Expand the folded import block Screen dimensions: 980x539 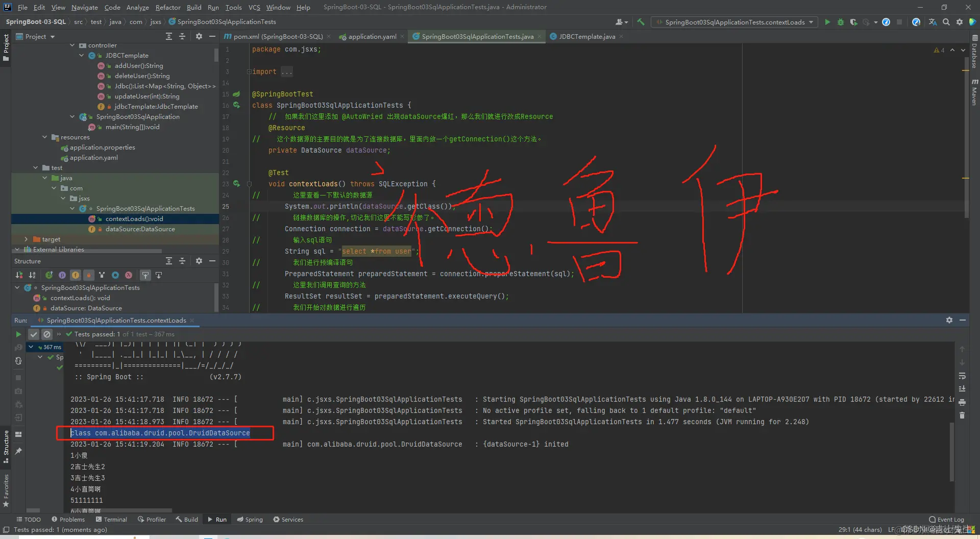point(249,71)
